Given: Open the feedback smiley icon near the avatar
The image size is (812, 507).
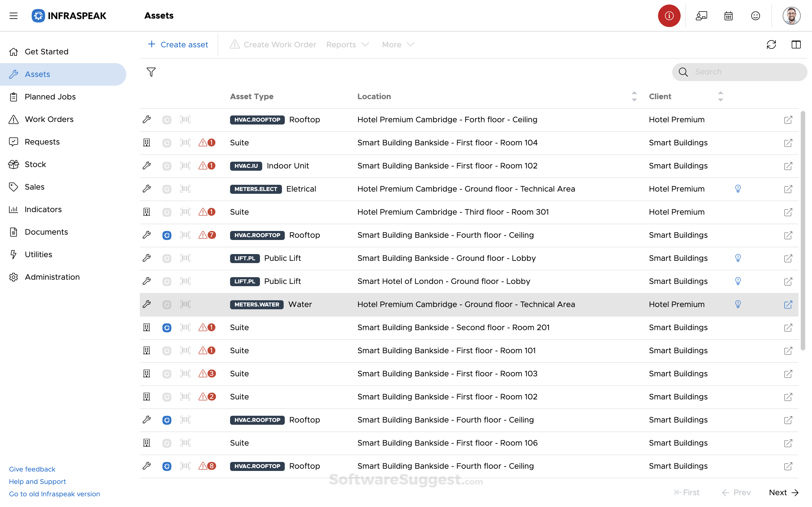Looking at the screenshot, I should coord(756,15).
